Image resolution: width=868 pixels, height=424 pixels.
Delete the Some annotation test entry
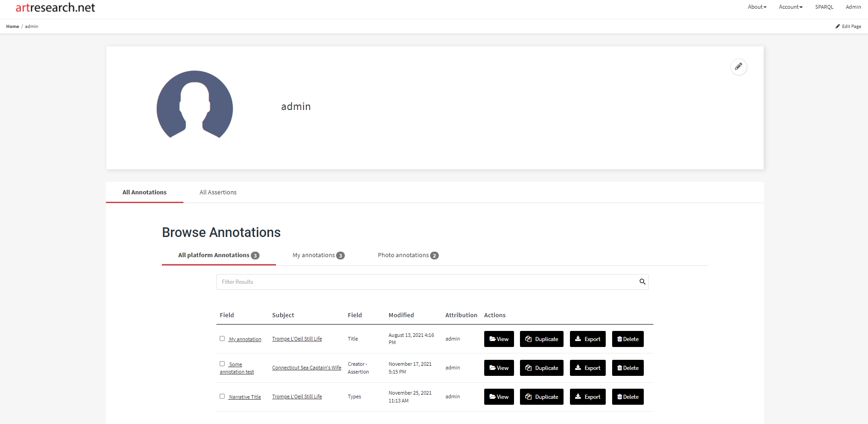628,368
